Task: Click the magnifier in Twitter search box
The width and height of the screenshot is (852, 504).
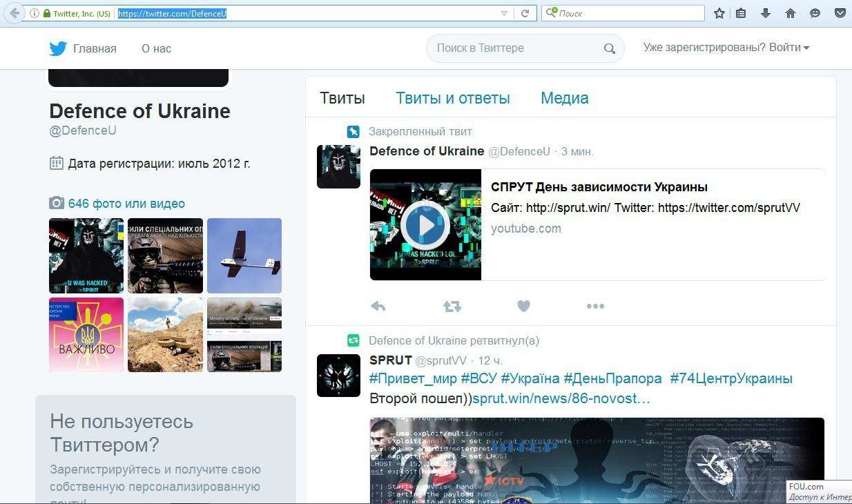Action: tap(609, 48)
